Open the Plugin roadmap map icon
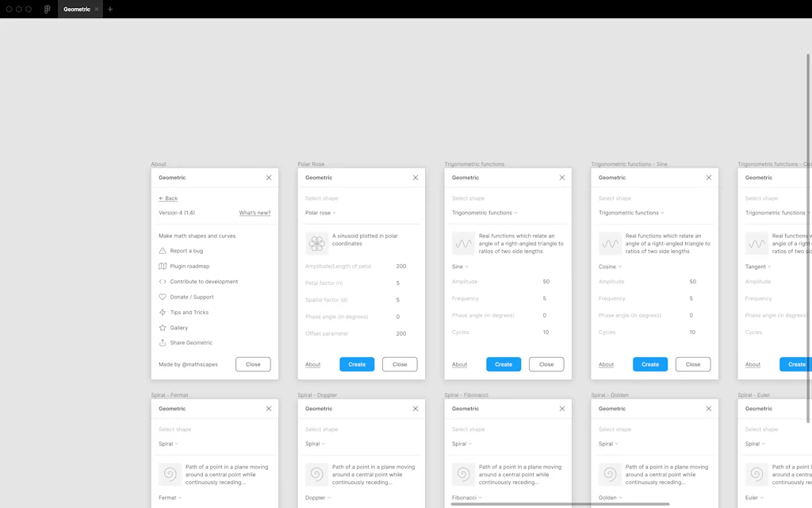The height and width of the screenshot is (508, 812). click(x=163, y=266)
